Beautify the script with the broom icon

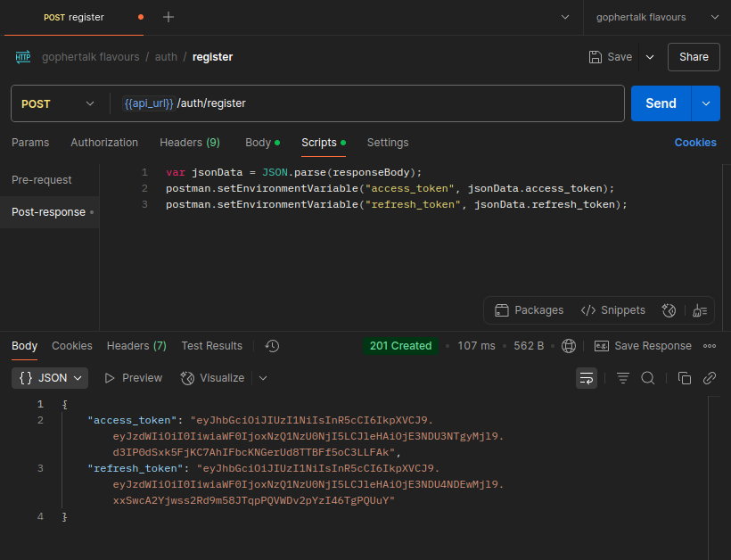point(700,310)
